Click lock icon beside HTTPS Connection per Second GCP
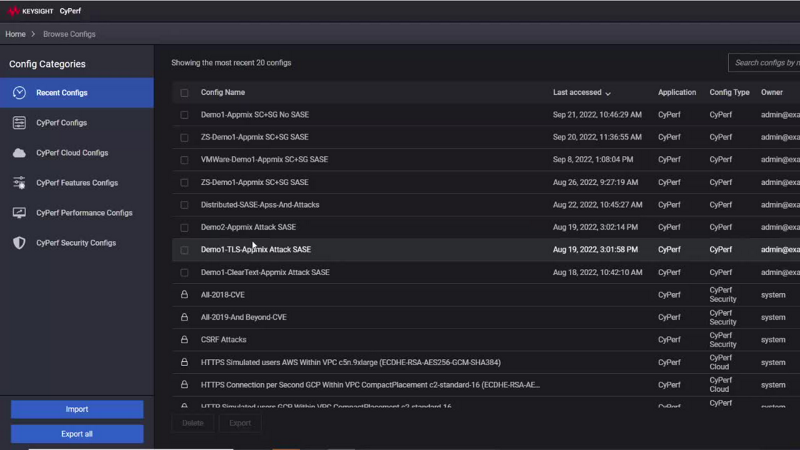 point(184,384)
